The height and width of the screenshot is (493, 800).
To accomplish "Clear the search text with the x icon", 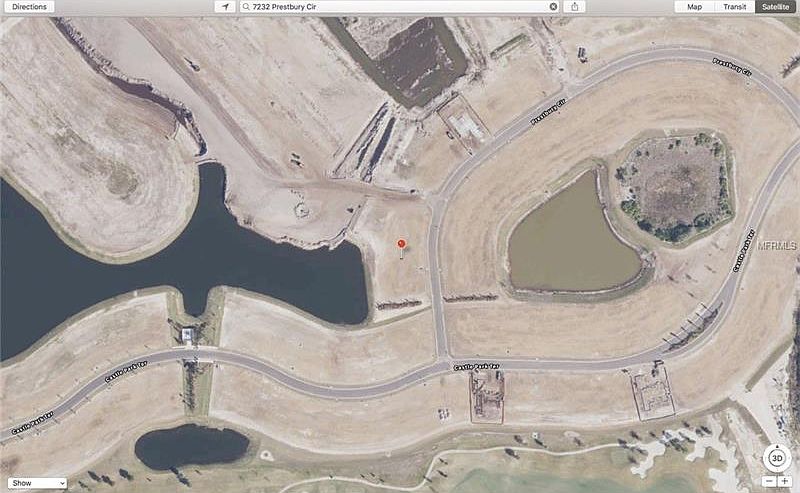I will point(554,7).
